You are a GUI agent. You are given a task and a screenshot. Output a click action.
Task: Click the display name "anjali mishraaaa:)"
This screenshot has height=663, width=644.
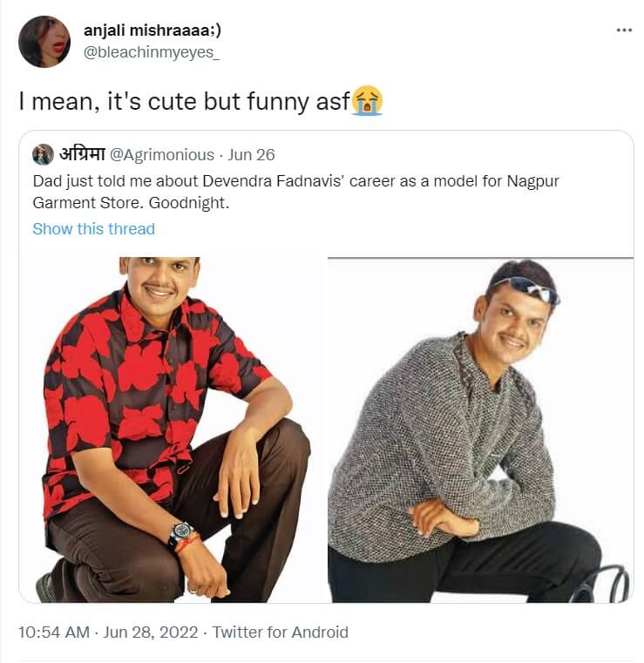(152, 30)
